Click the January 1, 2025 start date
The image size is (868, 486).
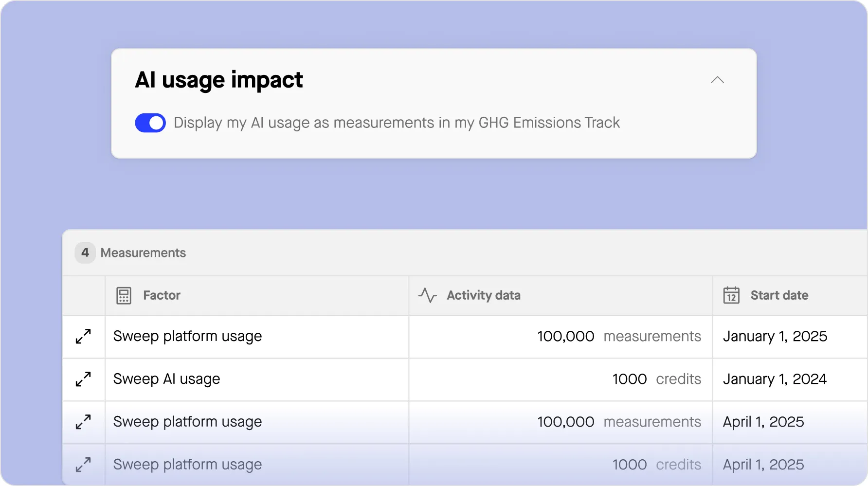point(775,336)
